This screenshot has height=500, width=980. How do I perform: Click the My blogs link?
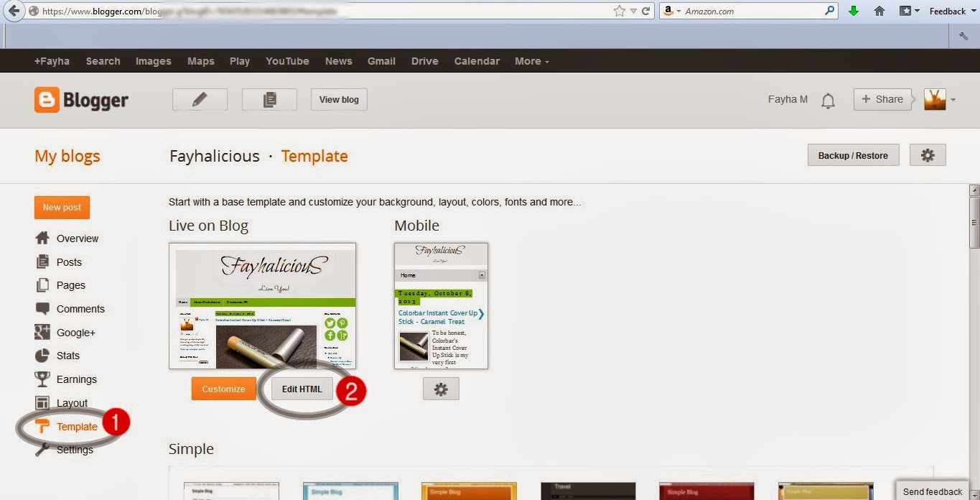(x=67, y=156)
